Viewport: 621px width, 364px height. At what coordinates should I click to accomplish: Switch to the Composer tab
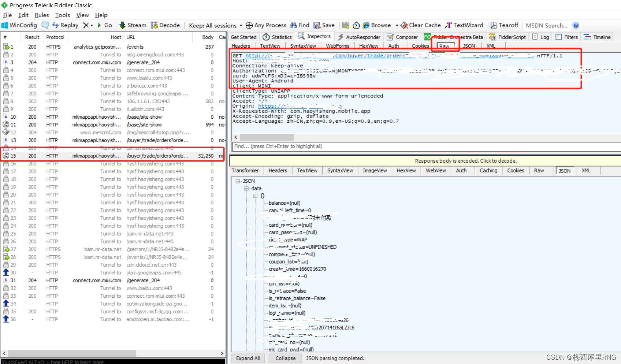point(402,37)
